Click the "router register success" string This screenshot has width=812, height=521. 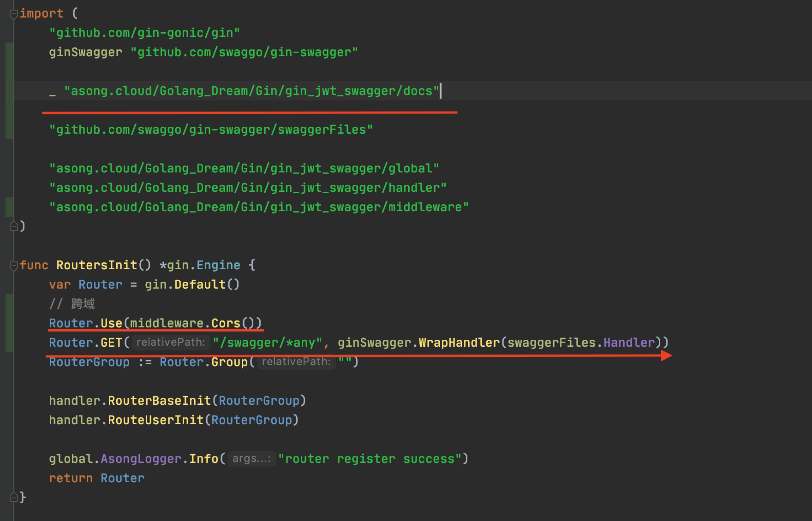pyautogui.click(x=370, y=459)
